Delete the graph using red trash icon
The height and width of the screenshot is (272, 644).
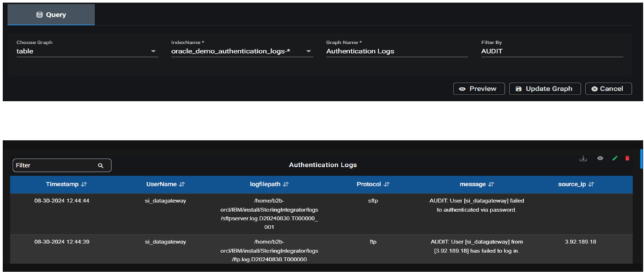(627, 158)
